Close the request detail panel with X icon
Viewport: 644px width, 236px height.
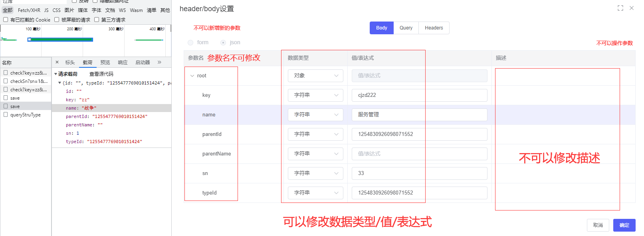[57, 62]
